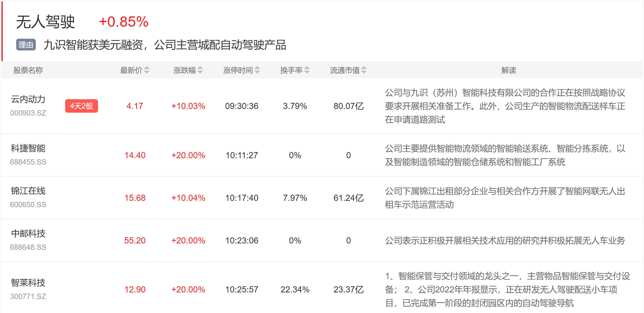Click the 涨停时间 column header
This screenshot has height=313, width=644.
[x=238, y=70]
